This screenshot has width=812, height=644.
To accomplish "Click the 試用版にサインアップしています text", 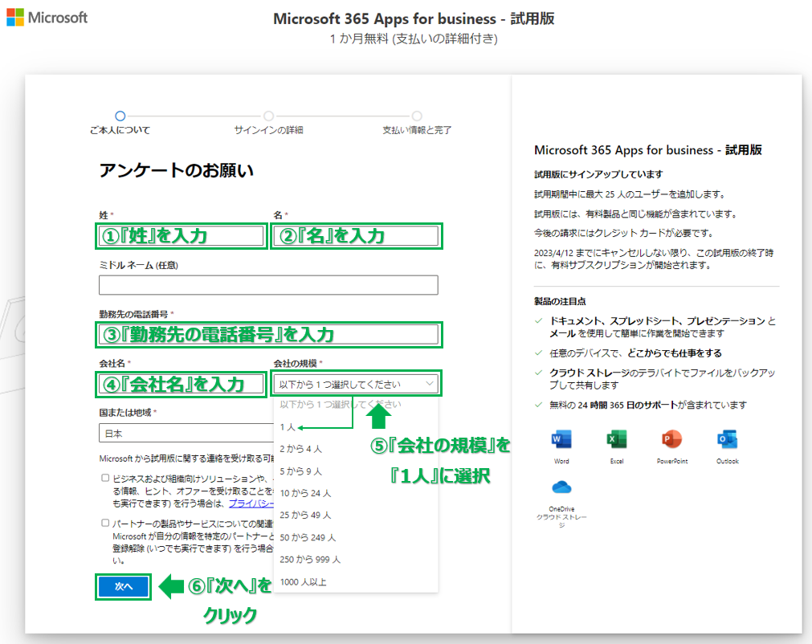I will [x=598, y=174].
